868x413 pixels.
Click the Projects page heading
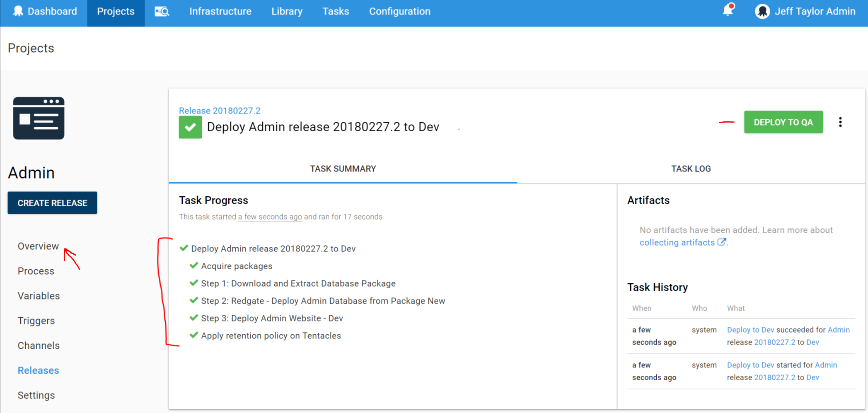(x=31, y=48)
